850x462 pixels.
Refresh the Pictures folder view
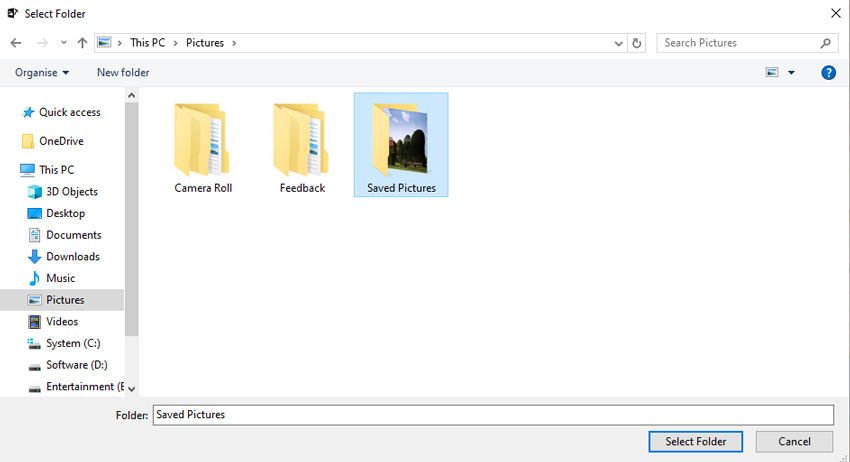637,43
